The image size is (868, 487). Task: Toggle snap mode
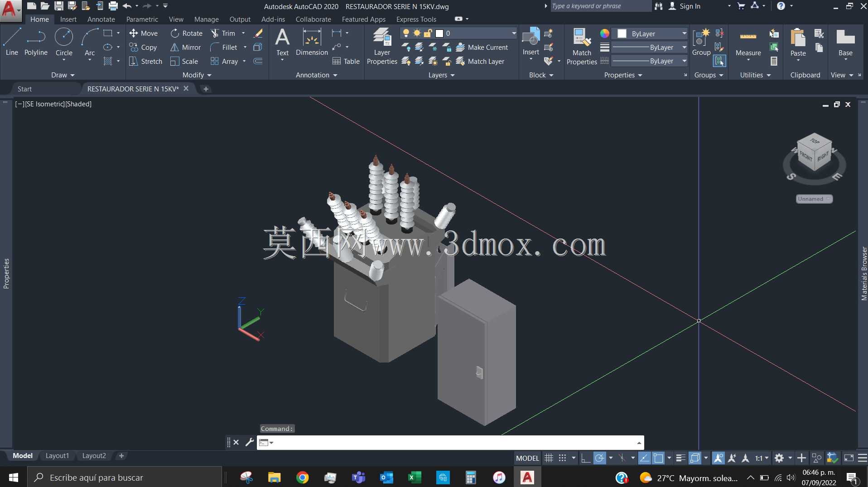562,458
